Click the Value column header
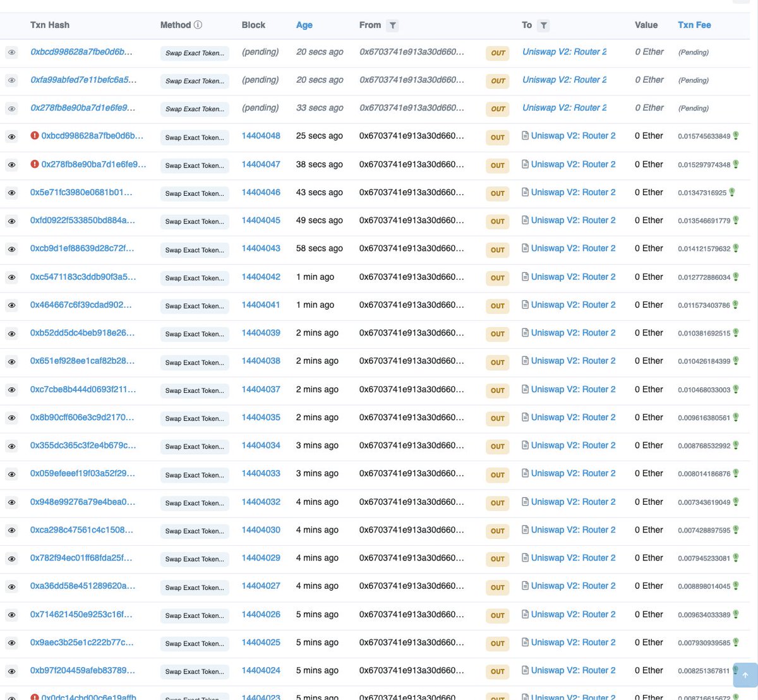Screen dimensions: 758x700 tap(646, 25)
